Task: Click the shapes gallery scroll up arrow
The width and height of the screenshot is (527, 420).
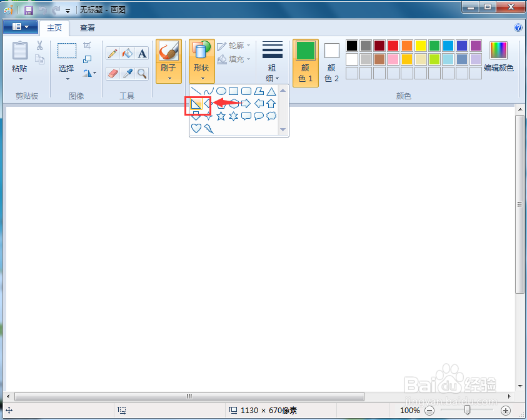Action: point(283,91)
